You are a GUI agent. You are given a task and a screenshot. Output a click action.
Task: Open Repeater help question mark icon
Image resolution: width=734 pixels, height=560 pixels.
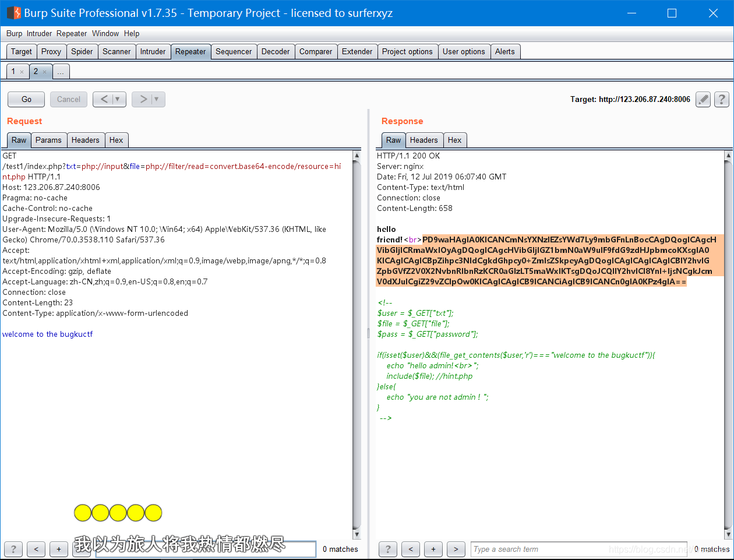pos(722,99)
